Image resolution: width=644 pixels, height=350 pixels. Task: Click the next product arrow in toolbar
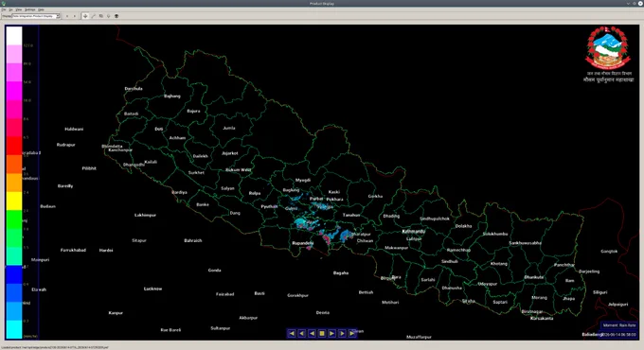click(74, 16)
